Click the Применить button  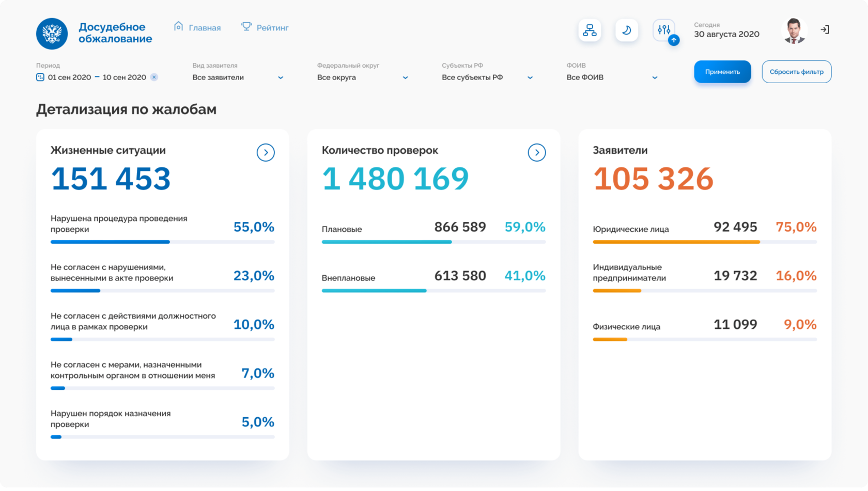(722, 72)
